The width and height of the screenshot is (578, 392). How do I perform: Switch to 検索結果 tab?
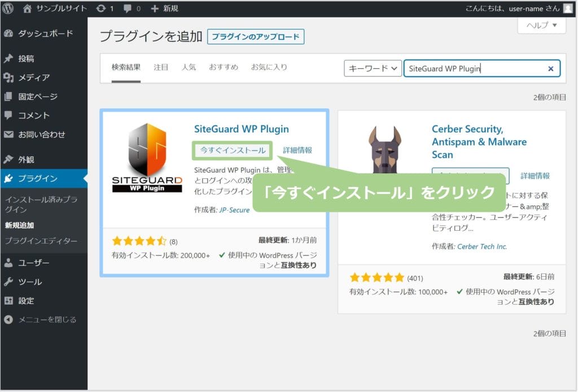(x=126, y=68)
